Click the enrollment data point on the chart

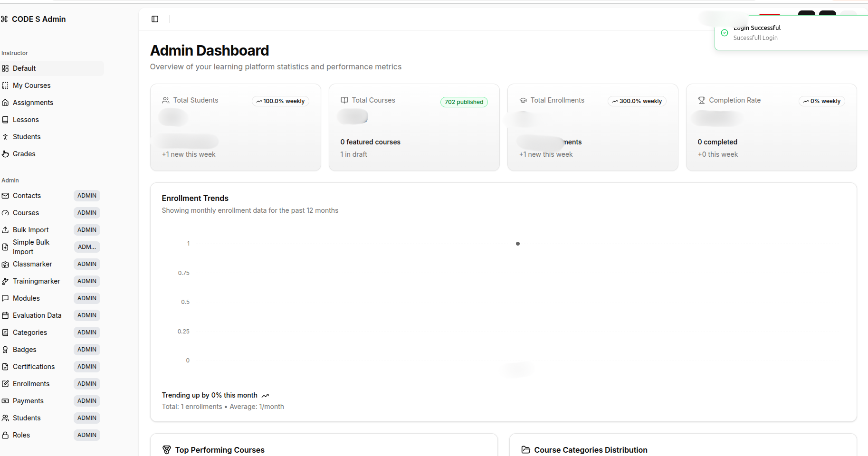click(517, 244)
